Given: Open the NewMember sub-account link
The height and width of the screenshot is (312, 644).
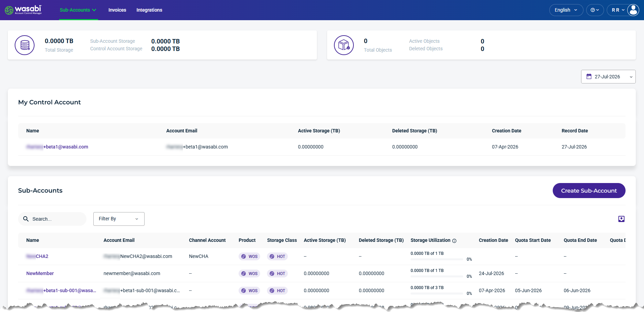Looking at the screenshot, I should click(x=40, y=273).
